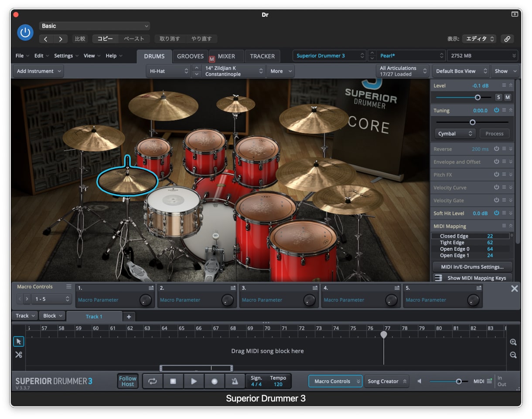
Task: Toggle the Soft Hit Level power button
Action: tap(496, 213)
